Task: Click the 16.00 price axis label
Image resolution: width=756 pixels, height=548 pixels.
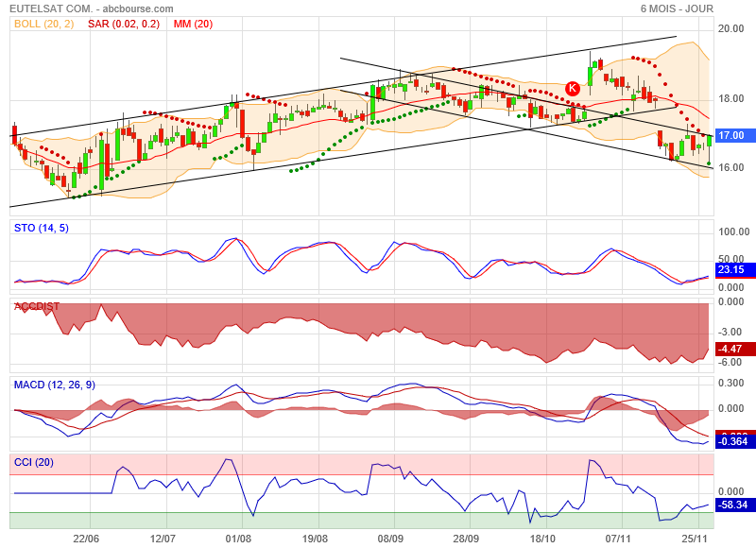Action: click(x=730, y=167)
